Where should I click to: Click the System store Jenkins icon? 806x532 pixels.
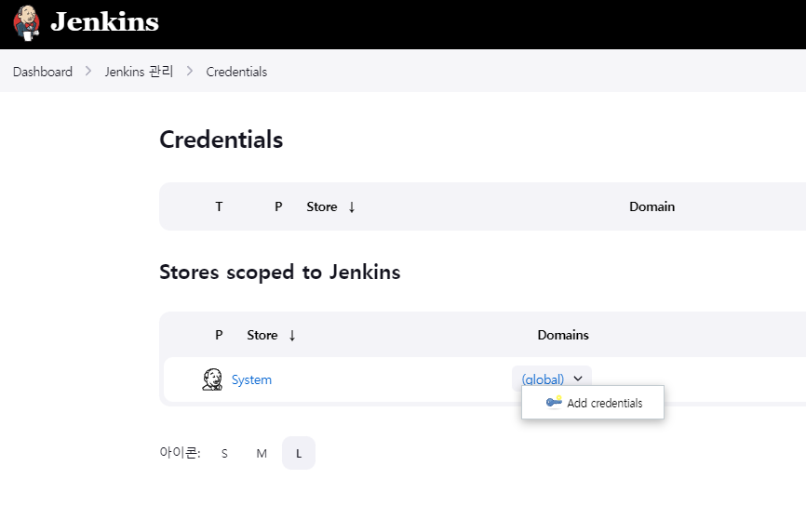coord(212,379)
